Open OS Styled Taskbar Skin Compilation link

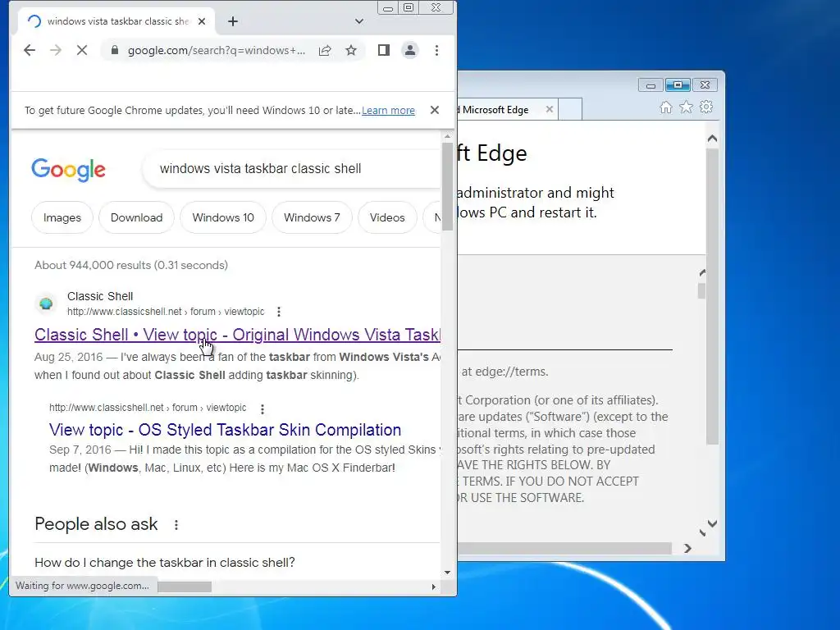pyautogui.click(x=225, y=430)
